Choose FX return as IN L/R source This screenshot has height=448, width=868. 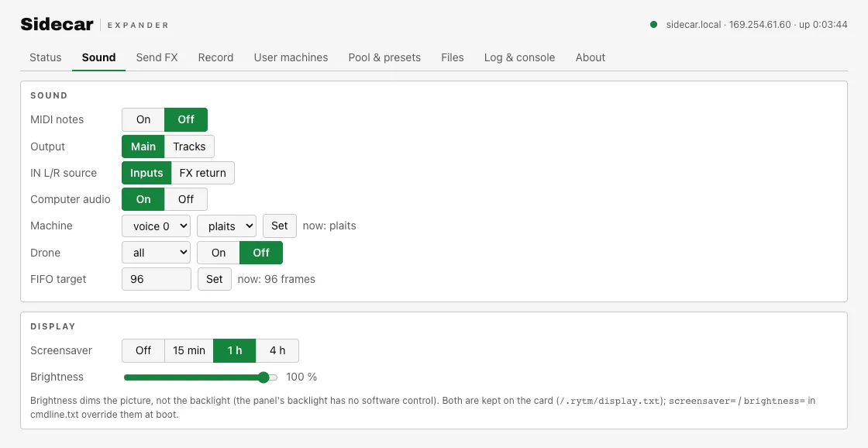[202, 173]
